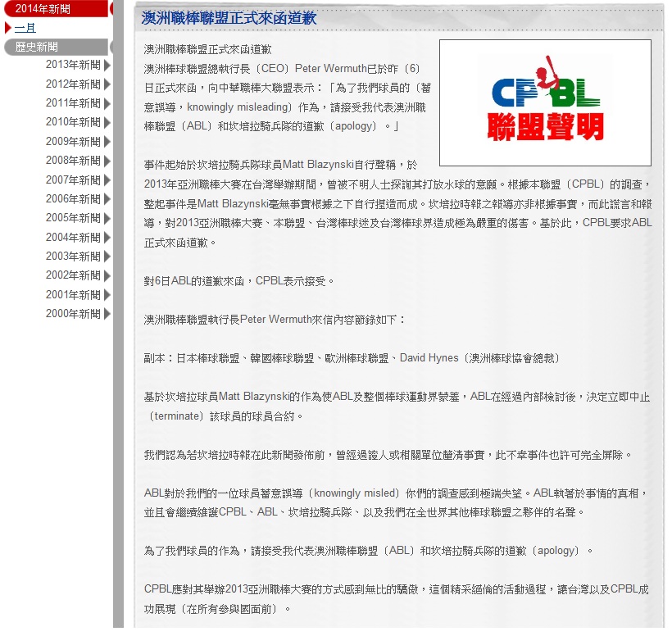
Task: Click the arrow icon beside 2000年新聞
Action: pos(107,314)
